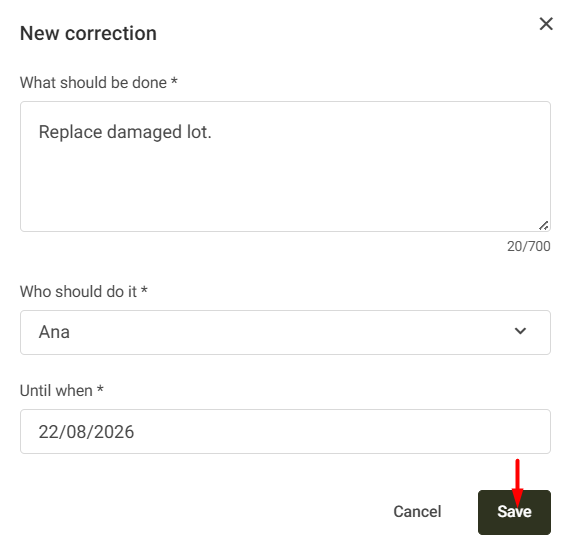Screen dimensions: 569x554
Task: Focus the Until when date field
Action: (x=285, y=431)
